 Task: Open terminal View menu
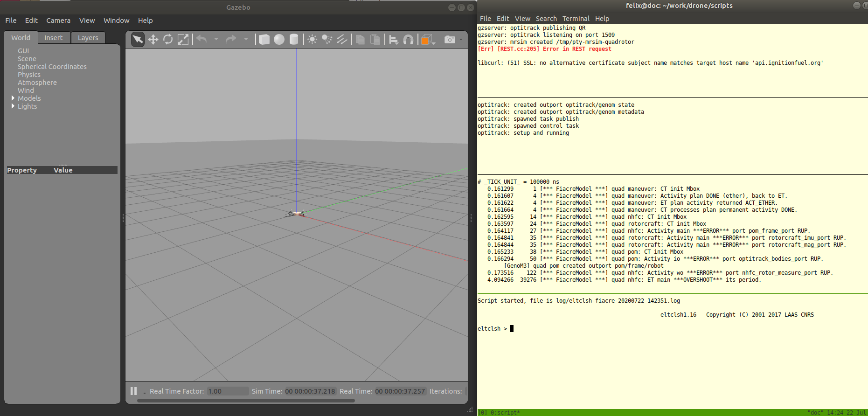click(x=522, y=19)
